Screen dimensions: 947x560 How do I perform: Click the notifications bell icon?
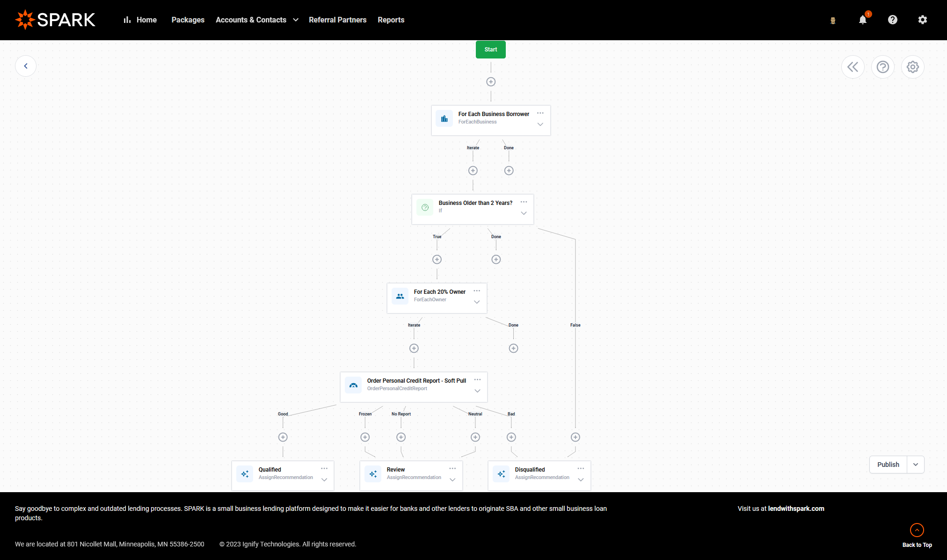863,20
